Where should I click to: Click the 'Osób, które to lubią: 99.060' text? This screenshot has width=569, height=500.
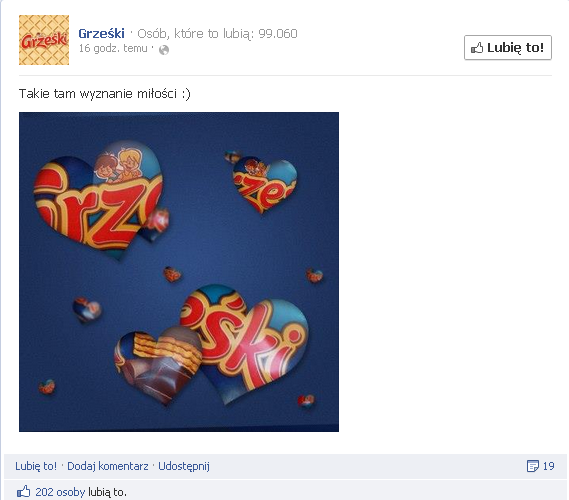[x=217, y=33]
